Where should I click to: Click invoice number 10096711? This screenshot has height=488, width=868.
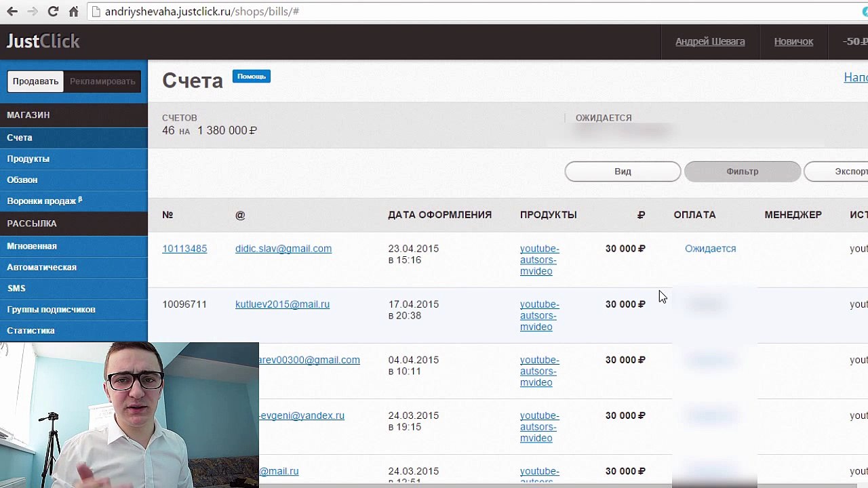pos(184,304)
